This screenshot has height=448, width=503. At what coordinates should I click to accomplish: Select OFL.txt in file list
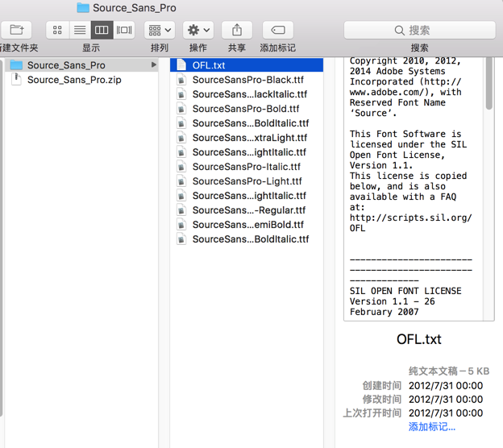(247, 65)
